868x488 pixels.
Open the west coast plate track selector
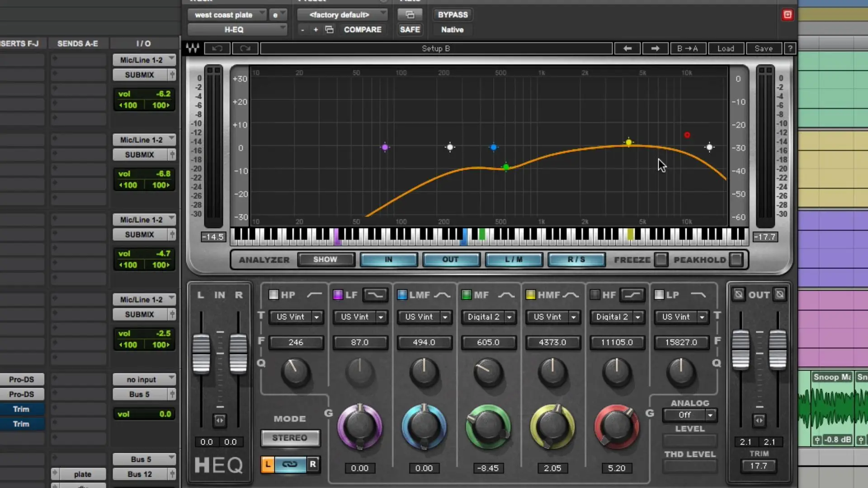pyautogui.click(x=227, y=15)
